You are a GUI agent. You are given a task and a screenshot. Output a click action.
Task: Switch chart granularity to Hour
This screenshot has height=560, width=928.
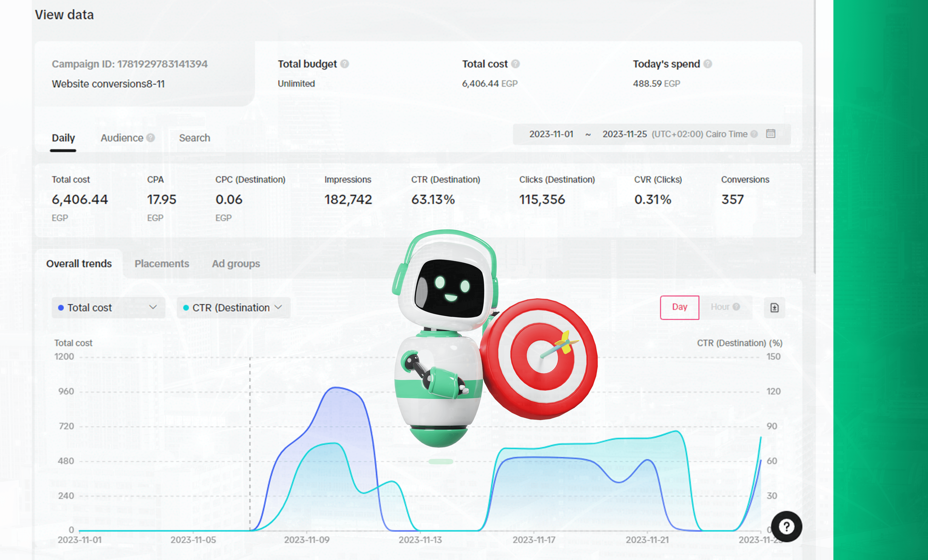click(720, 307)
